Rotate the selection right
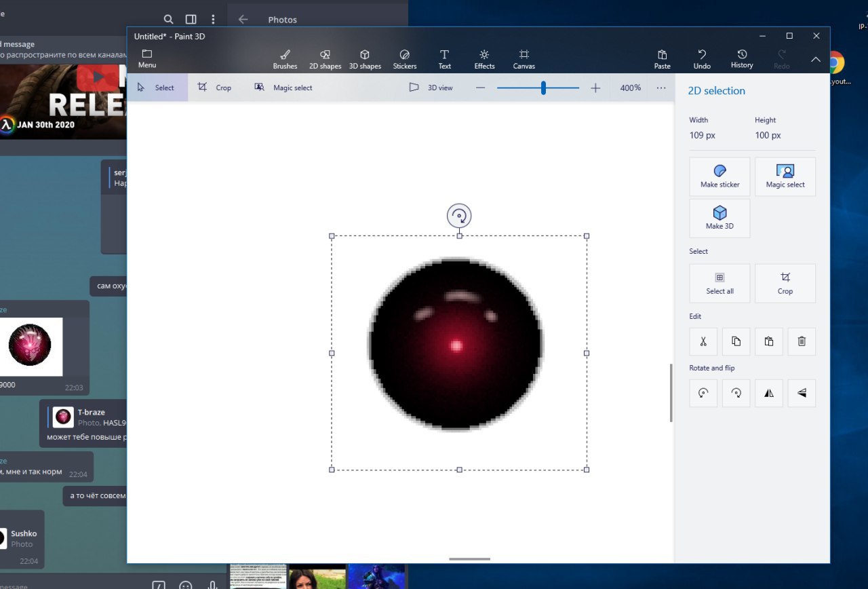The height and width of the screenshot is (589, 868). (736, 393)
